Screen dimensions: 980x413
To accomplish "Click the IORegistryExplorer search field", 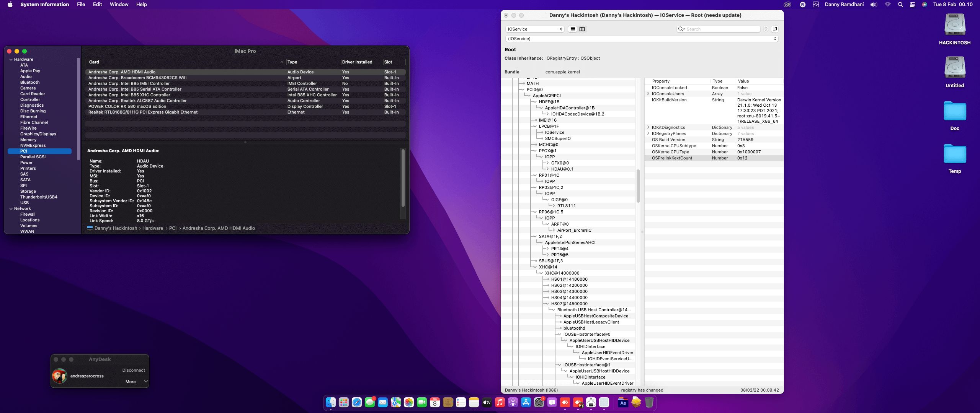I will click(x=719, y=29).
